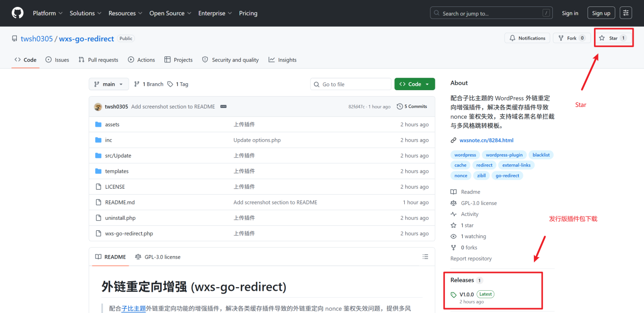
Task: Open the main branch selector
Action: point(108,84)
